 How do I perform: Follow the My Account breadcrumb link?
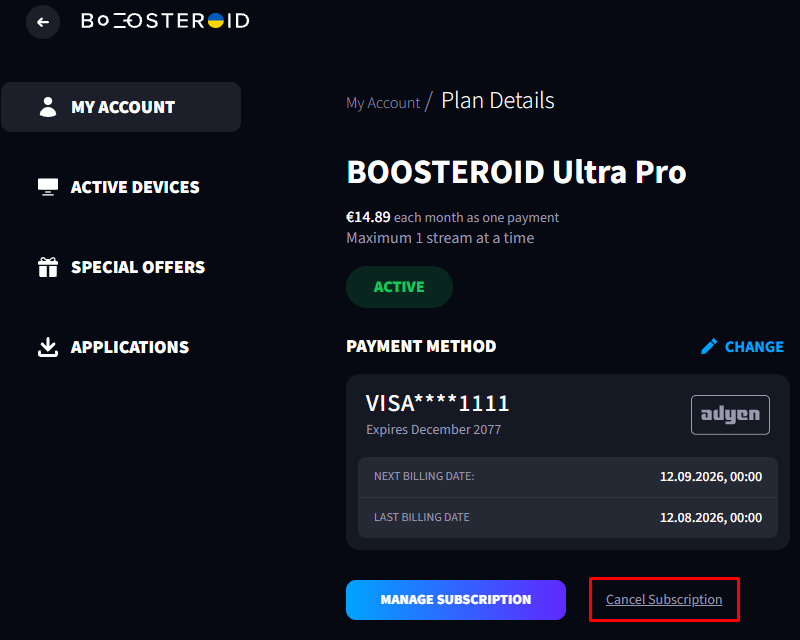[383, 103]
